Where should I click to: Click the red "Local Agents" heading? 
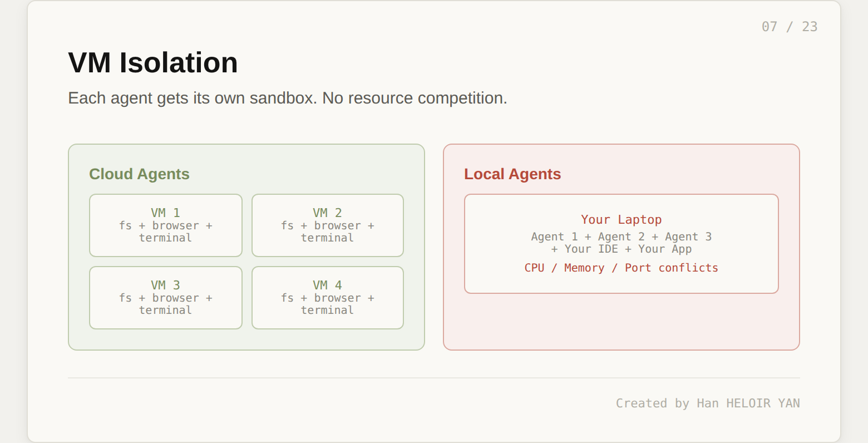tap(512, 174)
